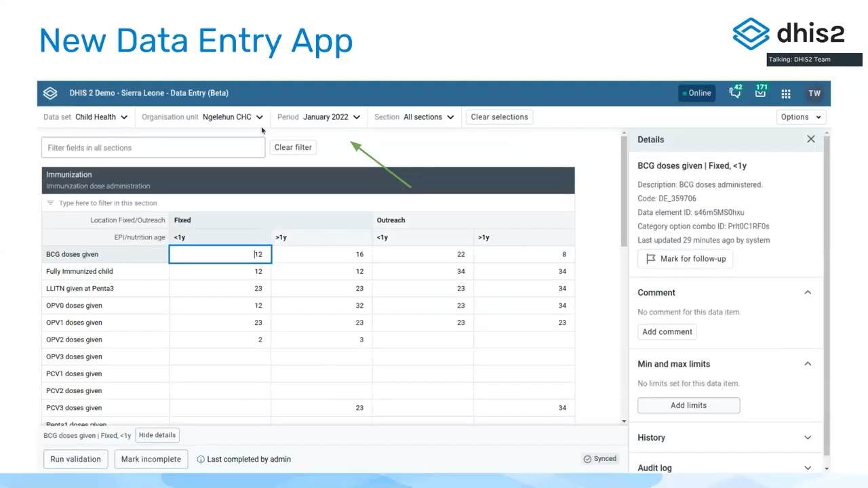This screenshot has width=868, height=488.
Task: Collapse the Min and max limits section
Action: pyautogui.click(x=808, y=364)
